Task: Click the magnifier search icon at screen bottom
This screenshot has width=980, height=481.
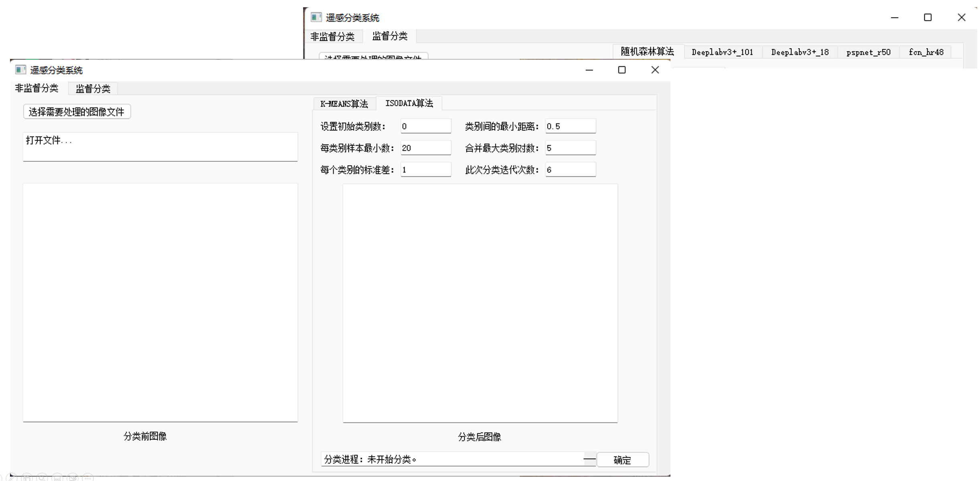Action: 42,478
